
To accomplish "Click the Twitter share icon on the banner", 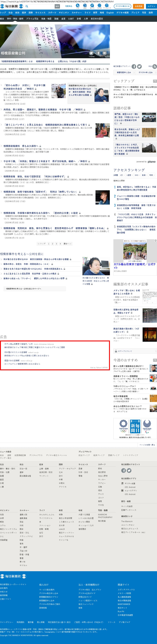I will coord(91,53).
